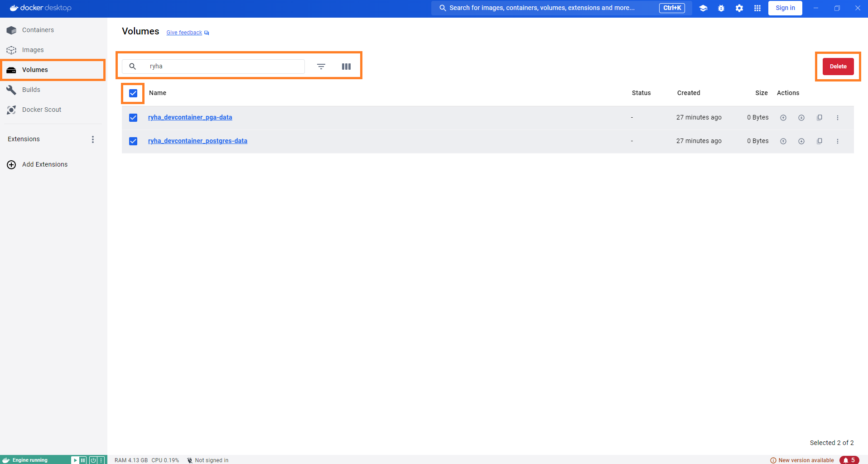
Task: Click the Ctrl+K shortcut badge
Action: 672,8
